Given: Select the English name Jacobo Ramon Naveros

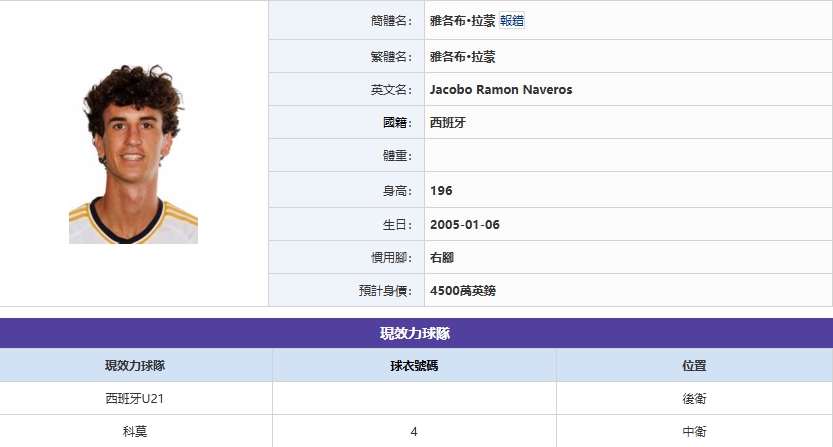Looking at the screenshot, I should click(x=501, y=90).
